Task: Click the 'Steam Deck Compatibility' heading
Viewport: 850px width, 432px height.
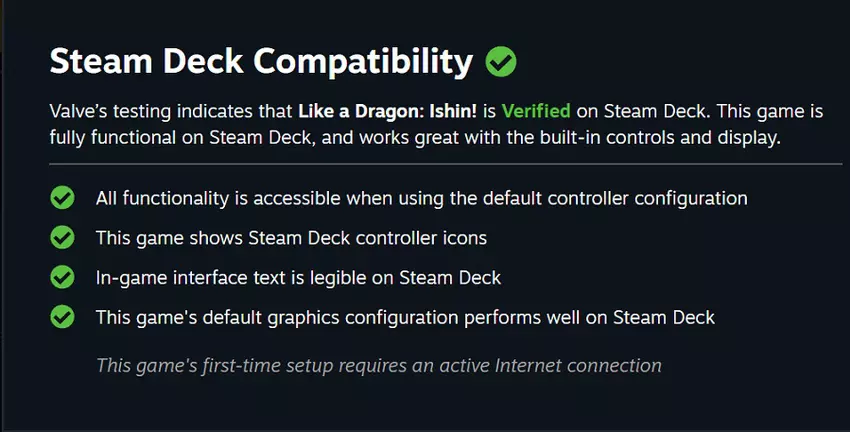Action: click(261, 62)
